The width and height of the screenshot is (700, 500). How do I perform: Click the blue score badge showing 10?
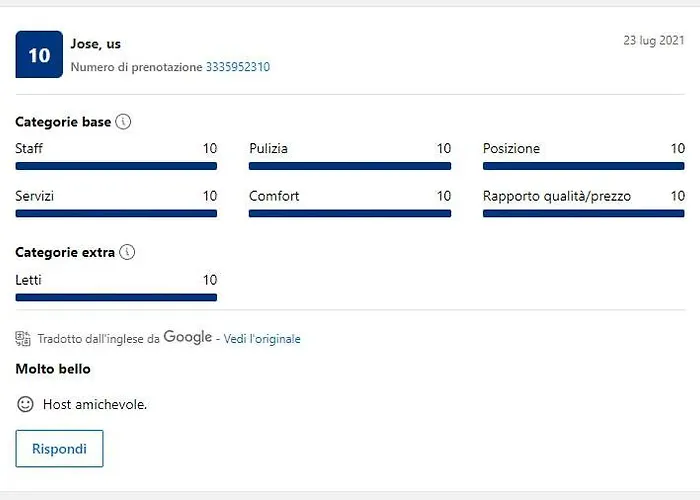[x=39, y=55]
